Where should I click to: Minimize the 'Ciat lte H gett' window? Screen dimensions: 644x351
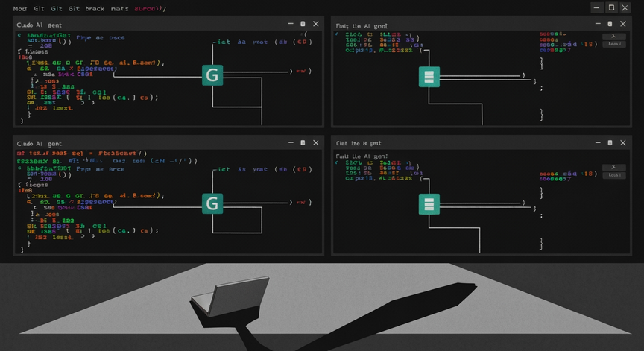[x=598, y=142]
